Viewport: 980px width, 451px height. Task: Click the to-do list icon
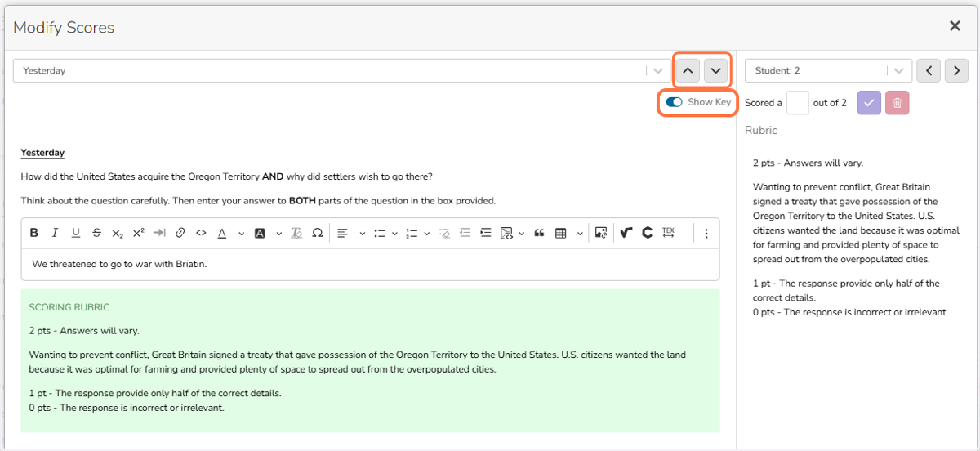click(x=445, y=233)
